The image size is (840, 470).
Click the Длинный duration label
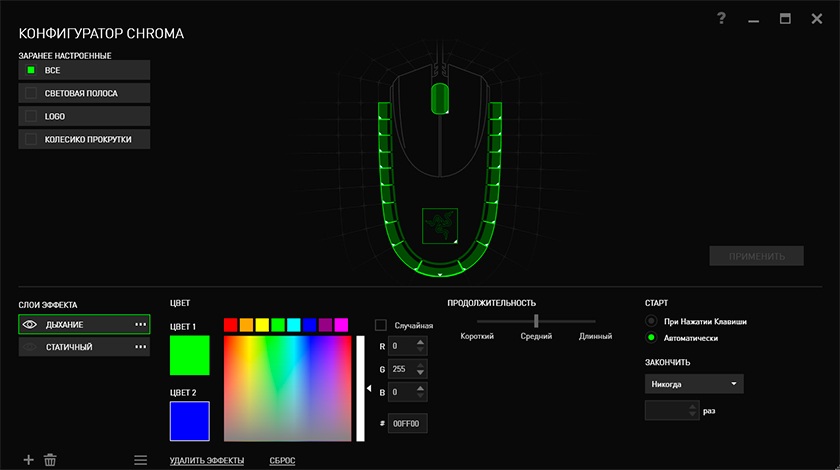(x=595, y=336)
